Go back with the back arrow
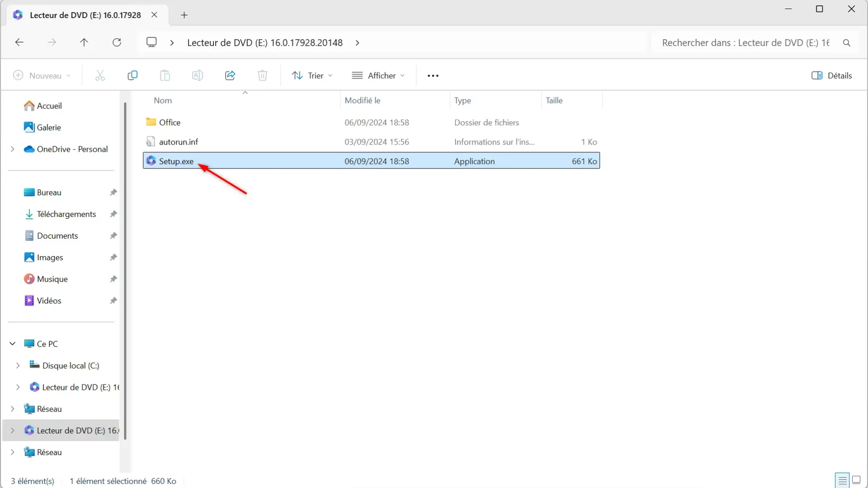The image size is (868, 488). point(19,42)
